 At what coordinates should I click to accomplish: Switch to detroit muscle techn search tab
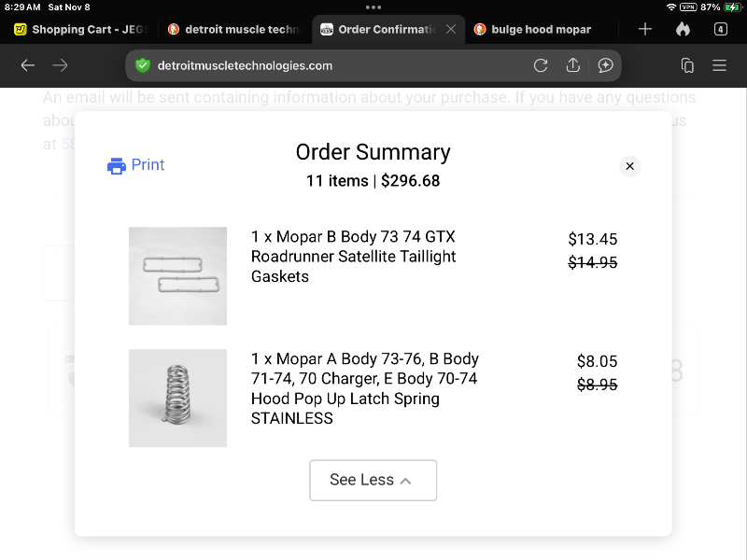coord(233,29)
